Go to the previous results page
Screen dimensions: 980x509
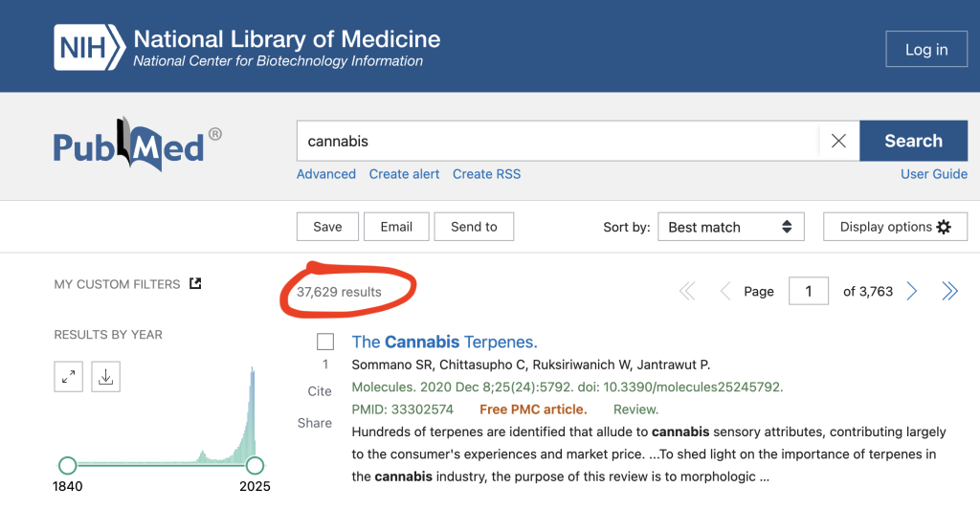pyautogui.click(x=724, y=292)
